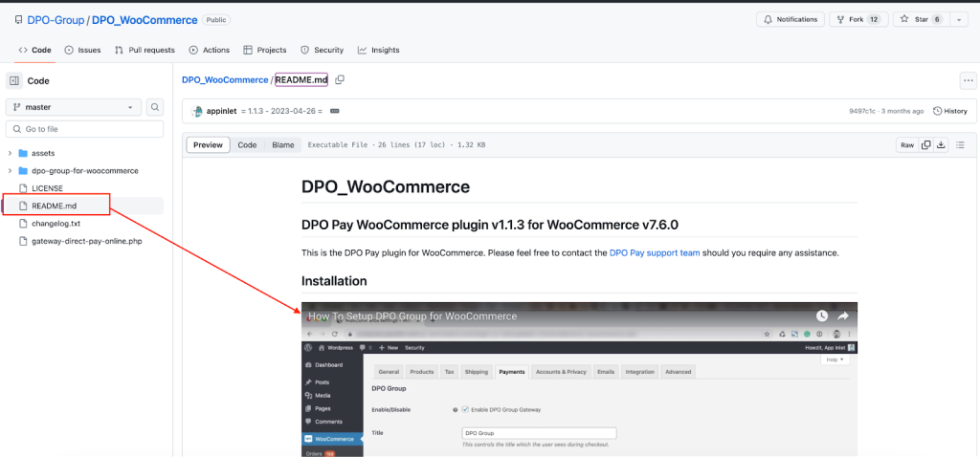Image resolution: width=980 pixels, height=457 pixels.
Task: Switch to the Code tab
Action: pyautogui.click(x=35, y=50)
